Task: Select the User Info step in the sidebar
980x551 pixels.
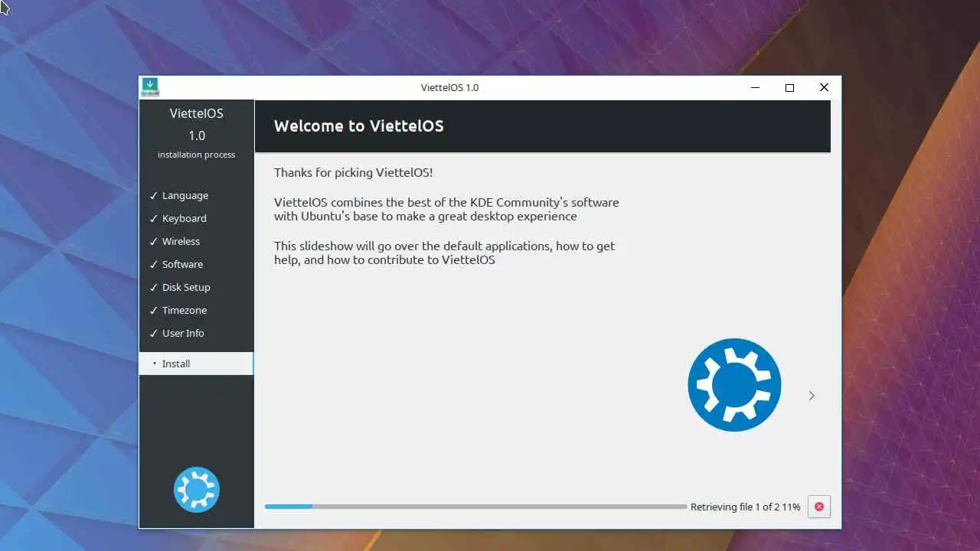Action: 196,333
